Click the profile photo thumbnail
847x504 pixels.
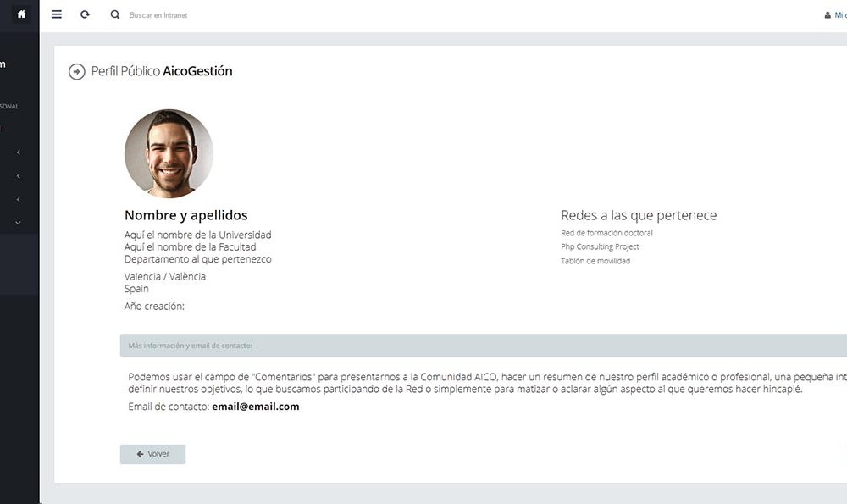tap(169, 153)
